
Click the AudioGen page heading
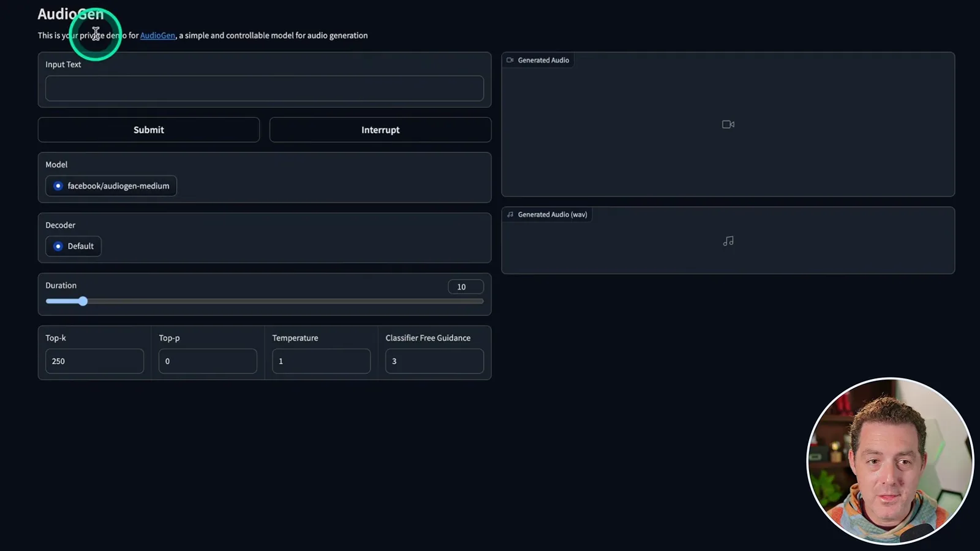70,14
